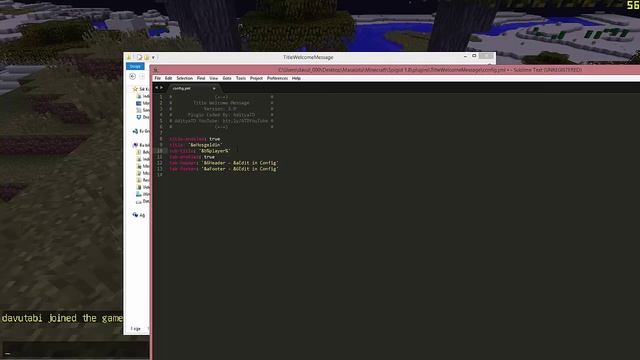
Task: Click the TitleWelcomeMessage window title
Action: pos(308,57)
